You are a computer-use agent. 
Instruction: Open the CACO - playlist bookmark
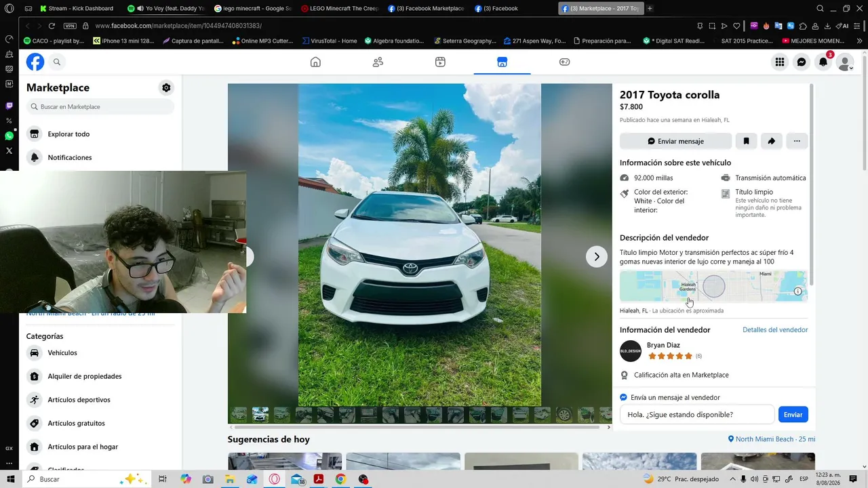pyautogui.click(x=54, y=41)
